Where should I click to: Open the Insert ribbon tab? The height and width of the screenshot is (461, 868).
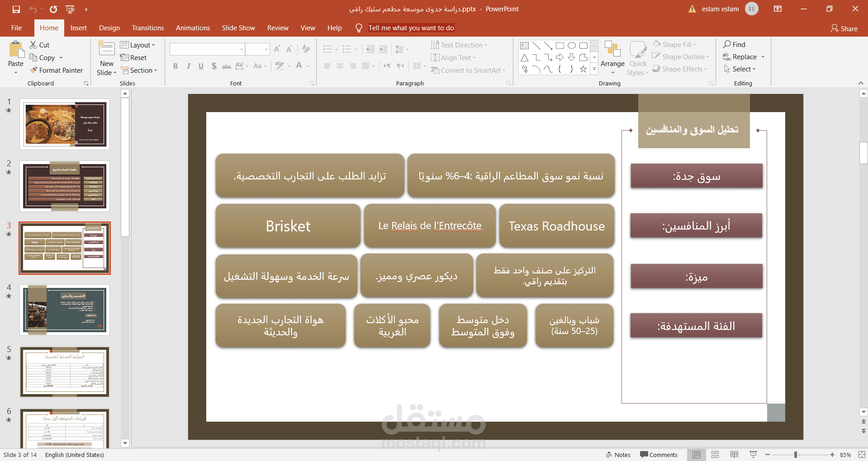(78, 28)
